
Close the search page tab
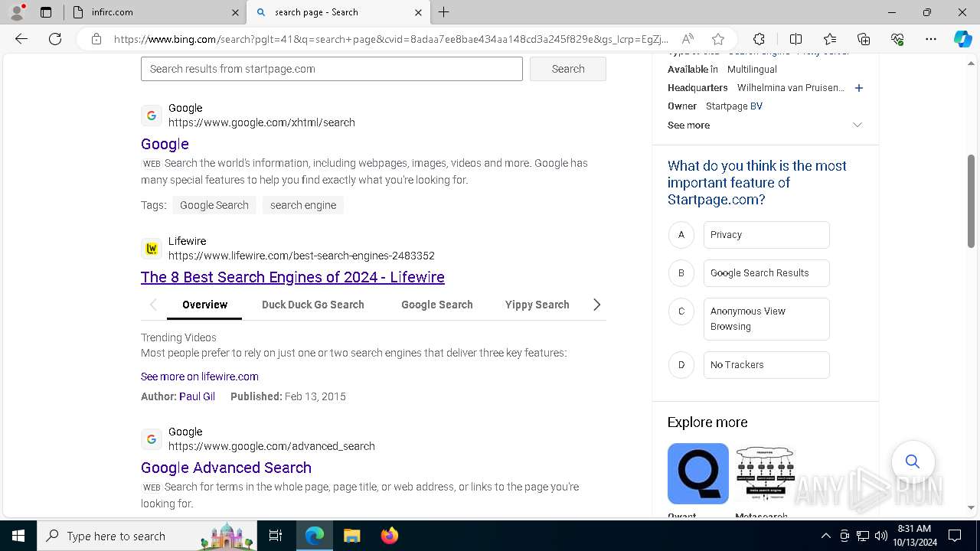pyautogui.click(x=418, y=12)
